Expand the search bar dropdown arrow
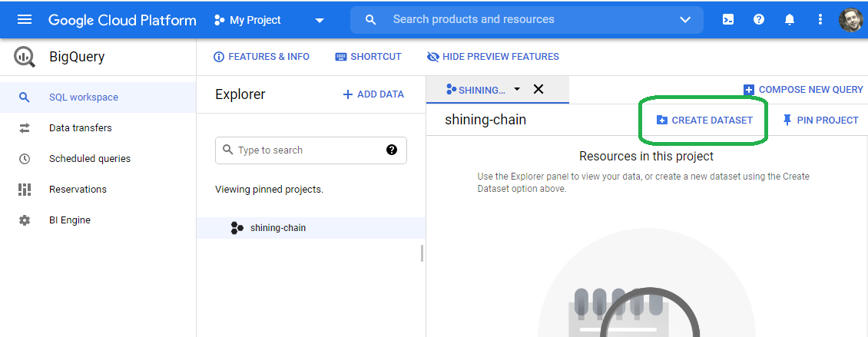This screenshot has height=337, width=868. pos(685,20)
